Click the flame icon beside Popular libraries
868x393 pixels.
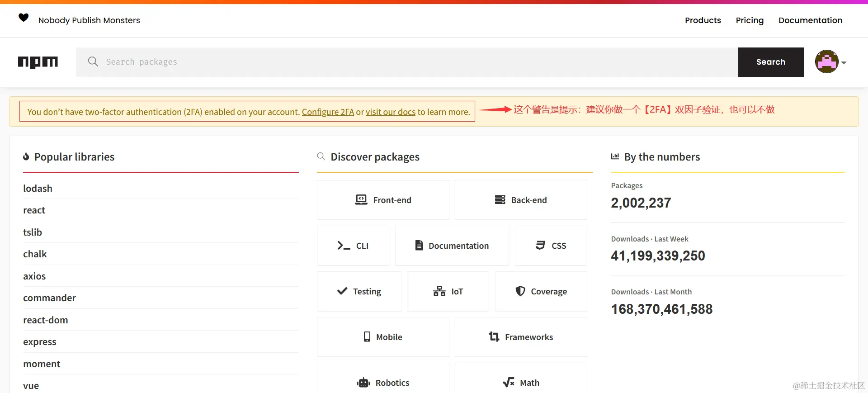click(26, 156)
